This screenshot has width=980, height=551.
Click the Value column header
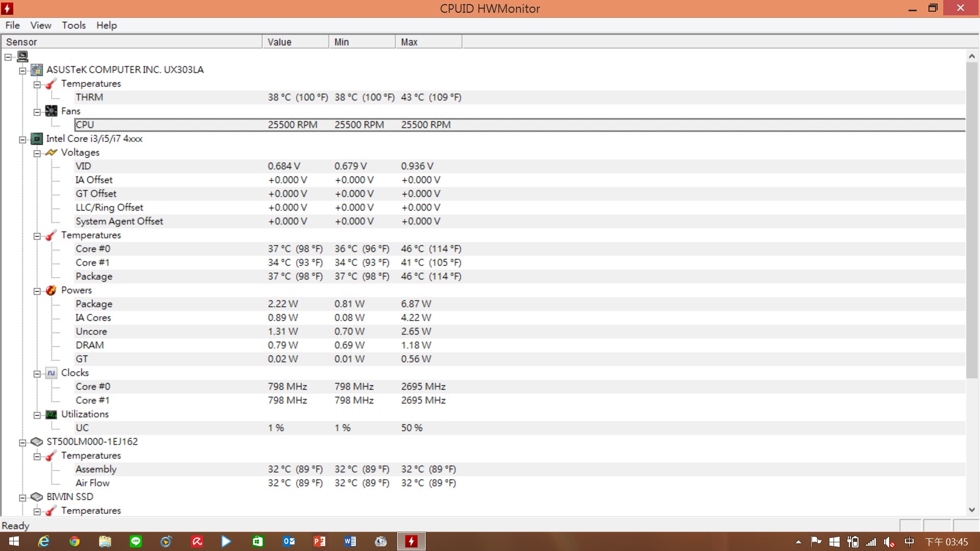pyautogui.click(x=296, y=42)
